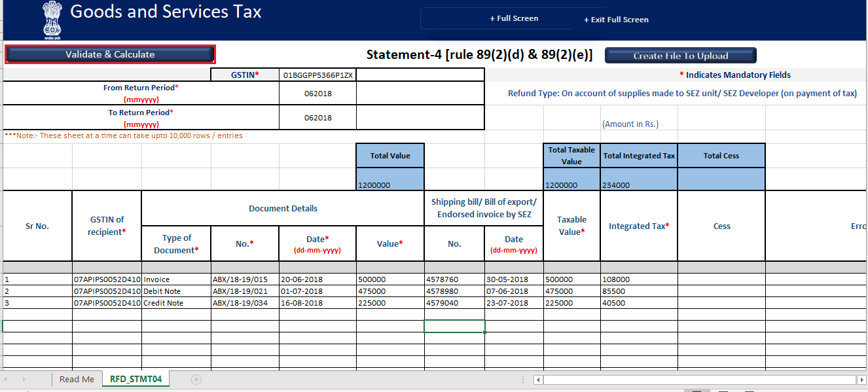The image size is (868, 392).
Task: Switch to the Read Me tab
Action: [x=76, y=379]
